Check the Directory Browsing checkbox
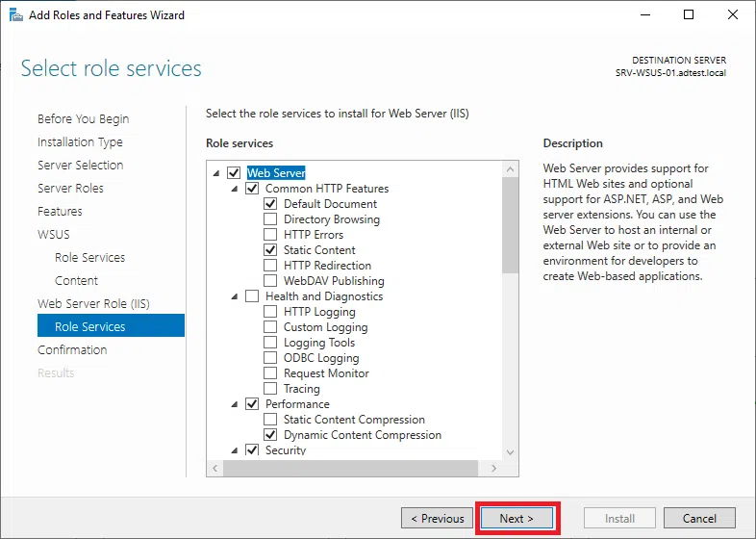 pyautogui.click(x=270, y=219)
